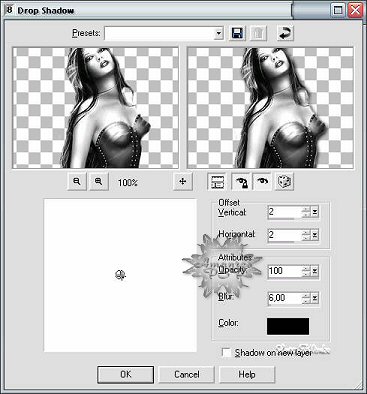Click the shadow offset crosshair handle
The height and width of the screenshot is (394, 367).
[x=120, y=275]
